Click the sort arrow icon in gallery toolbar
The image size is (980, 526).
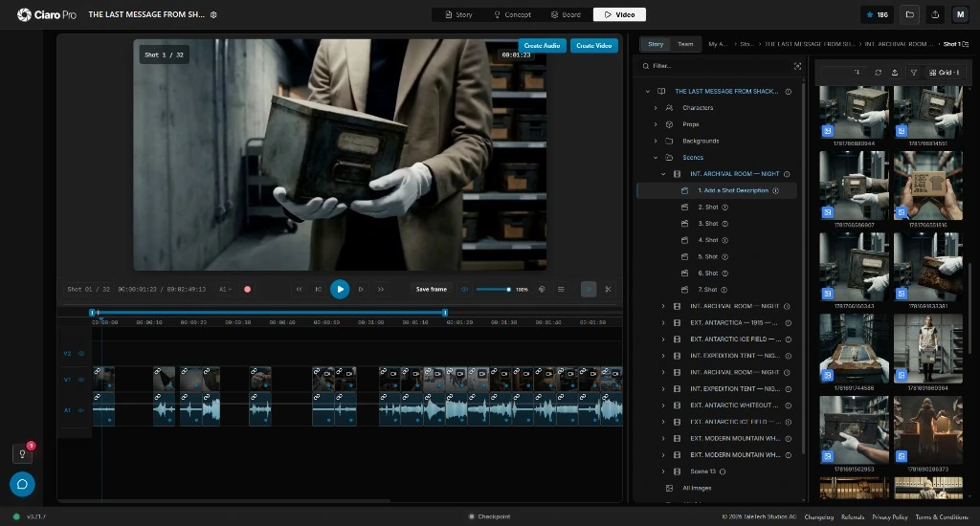857,73
